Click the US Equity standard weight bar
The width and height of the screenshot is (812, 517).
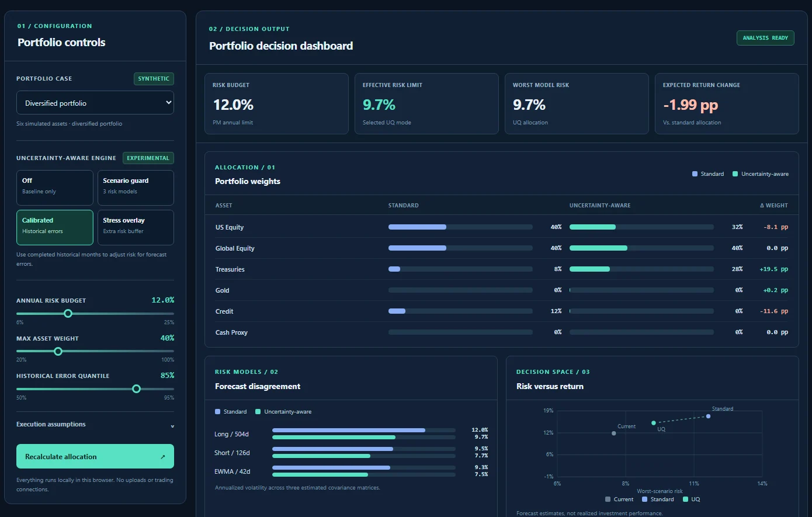[x=460, y=227]
